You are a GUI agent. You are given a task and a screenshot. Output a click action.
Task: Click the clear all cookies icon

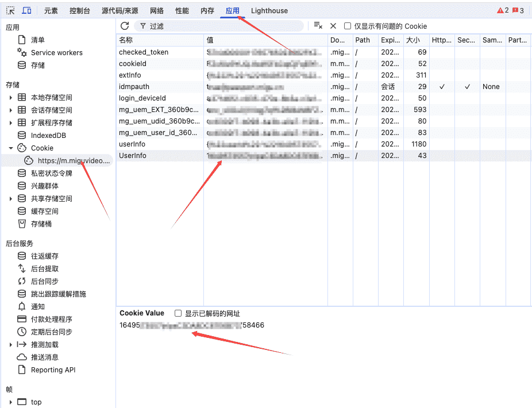click(x=318, y=26)
